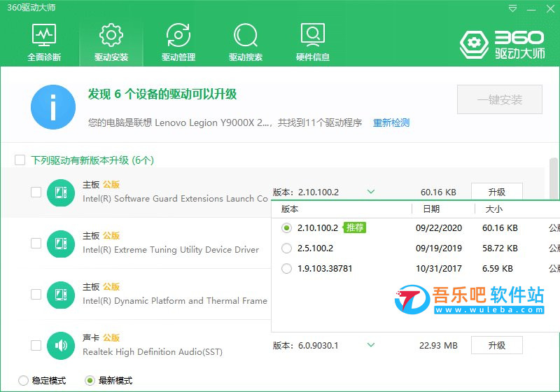The height and width of the screenshot is (392, 560).
Task: Click Realtek High Definition Audio(SST) text
Action: pyautogui.click(x=153, y=352)
